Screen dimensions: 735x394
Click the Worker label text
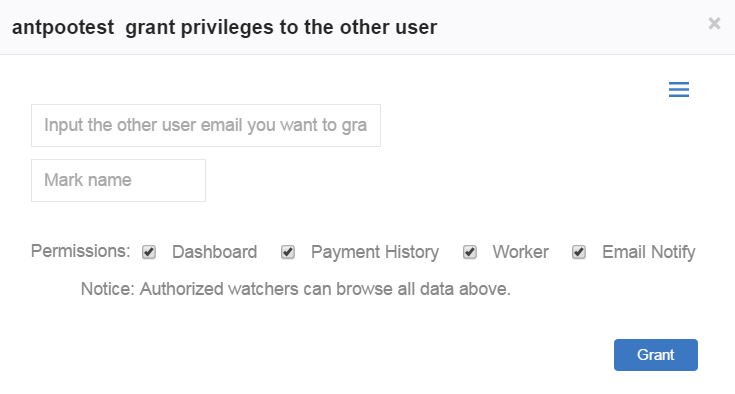point(520,252)
